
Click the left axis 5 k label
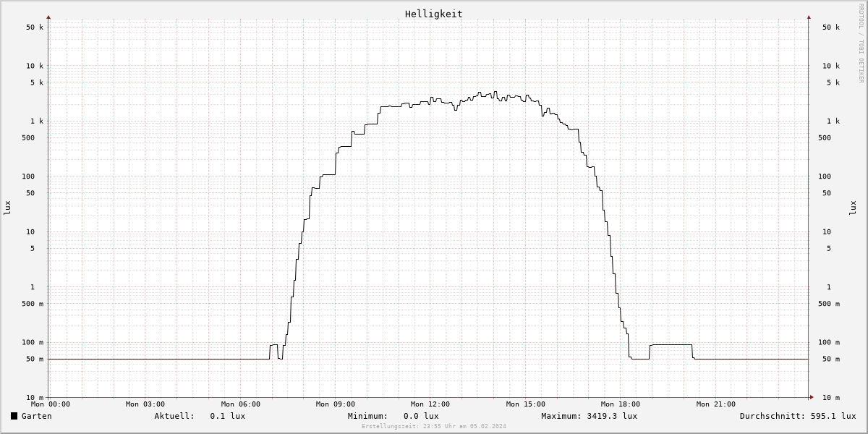pyautogui.click(x=37, y=82)
